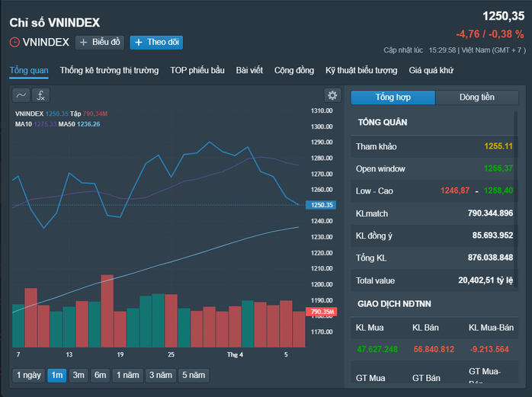Click the clock icon beside VNINDEX
Viewport: 532px width, 397px height.
click(14, 42)
